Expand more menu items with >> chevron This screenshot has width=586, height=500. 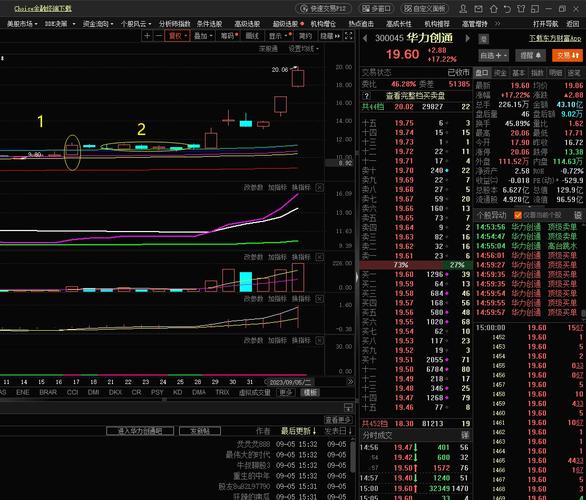coord(497,24)
